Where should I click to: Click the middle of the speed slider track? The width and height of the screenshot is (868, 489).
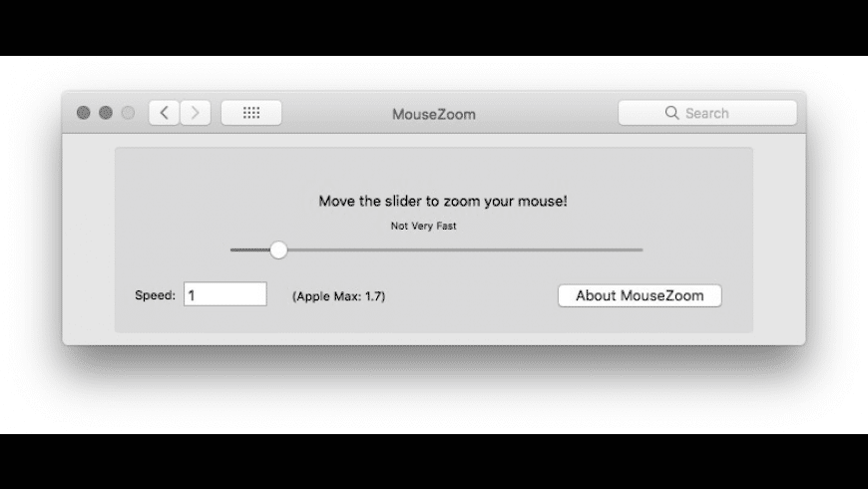[x=437, y=249]
